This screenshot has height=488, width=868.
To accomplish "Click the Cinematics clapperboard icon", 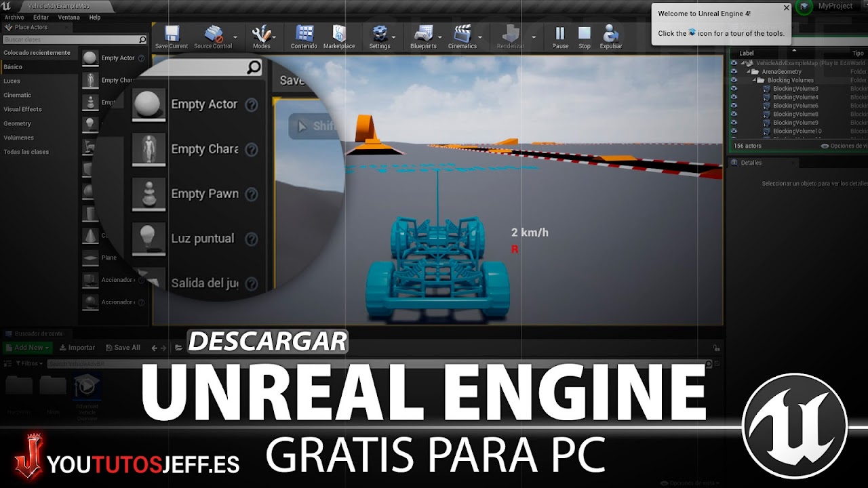I will (x=462, y=34).
